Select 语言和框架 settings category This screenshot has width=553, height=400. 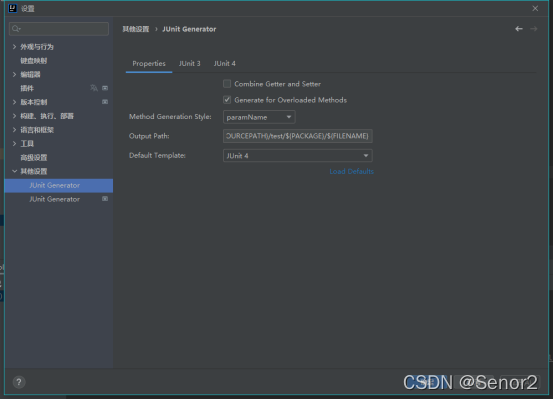tap(37, 130)
